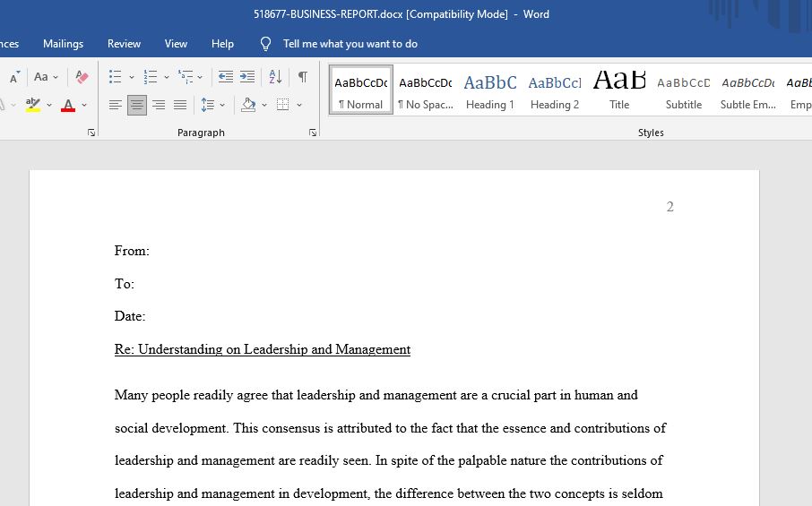Apply shading with the paint bucket icon

click(248, 105)
